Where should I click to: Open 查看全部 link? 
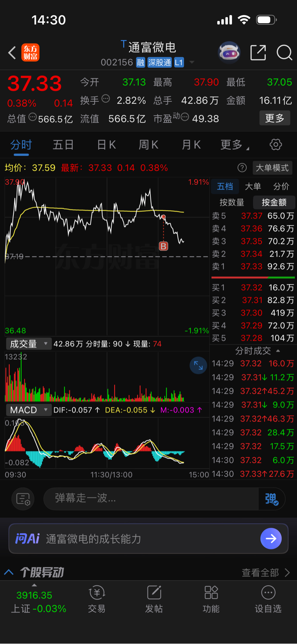[x=266, y=572]
